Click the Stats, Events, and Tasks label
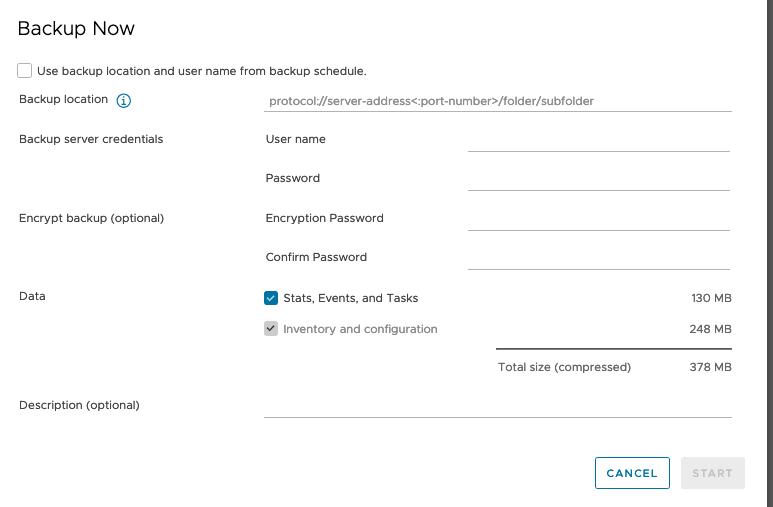773x507 pixels. [x=351, y=298]
